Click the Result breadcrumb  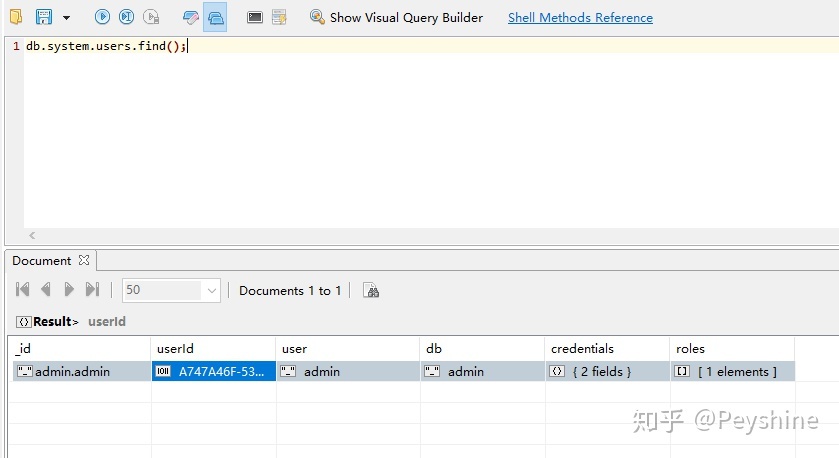(x=52, y=322)
